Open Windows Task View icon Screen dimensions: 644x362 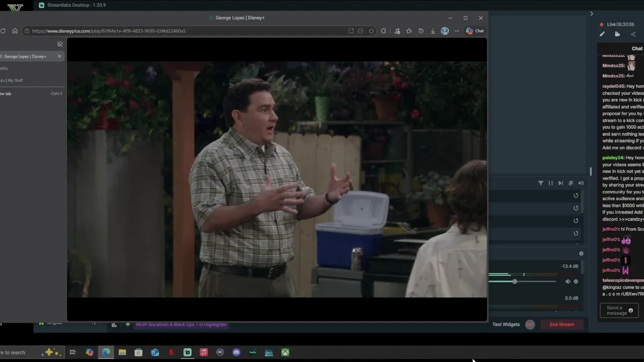(72, 352)
